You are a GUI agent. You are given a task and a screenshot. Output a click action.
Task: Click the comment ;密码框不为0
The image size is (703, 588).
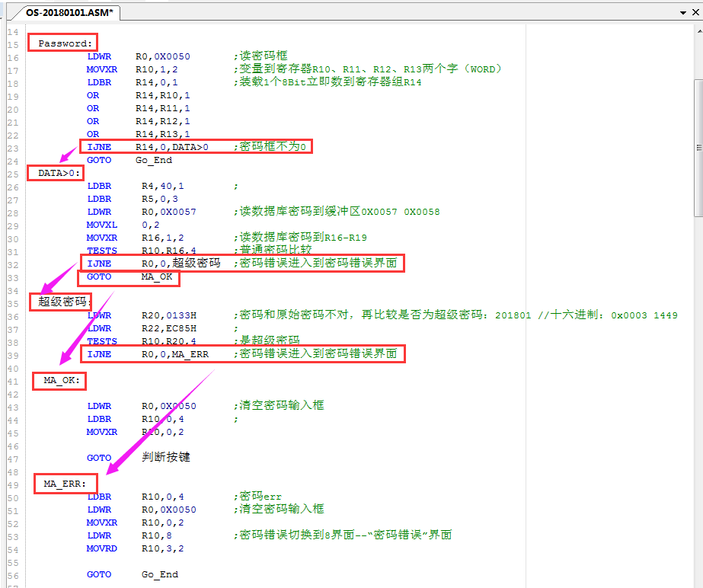point(270,147)
